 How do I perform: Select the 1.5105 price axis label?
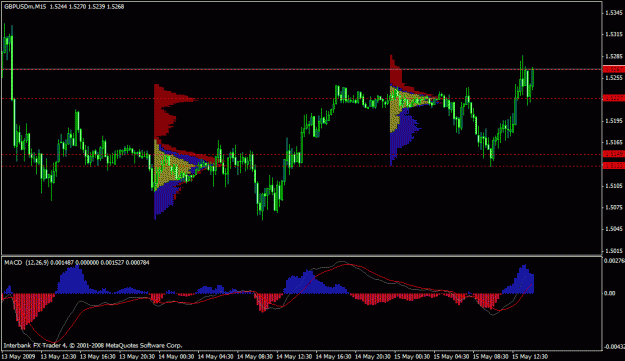click(x=614, y=186)
